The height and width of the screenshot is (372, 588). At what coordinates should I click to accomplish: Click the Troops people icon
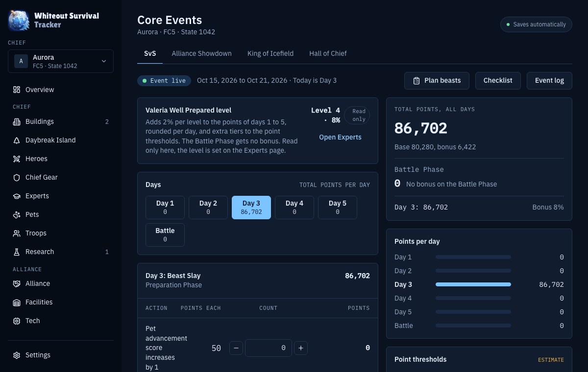click(17, 233)
